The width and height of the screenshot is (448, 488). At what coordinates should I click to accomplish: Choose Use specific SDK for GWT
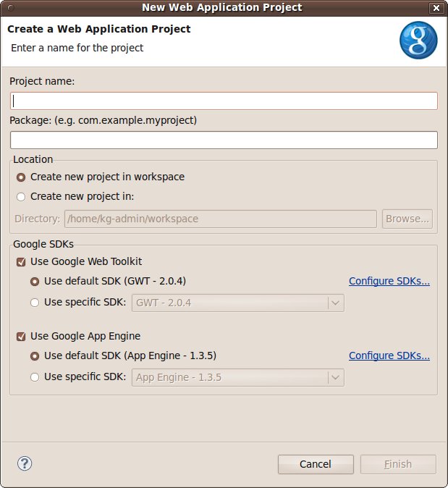pos(35,303)
